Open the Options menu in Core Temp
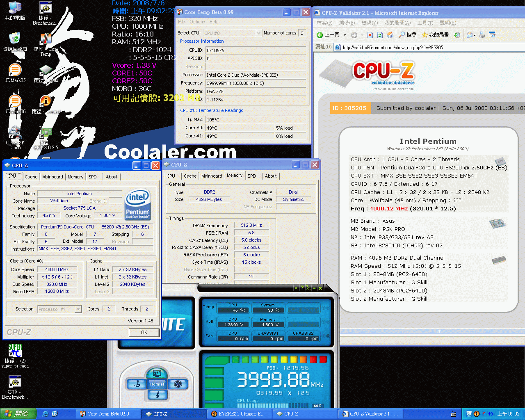The height and width of the screenshot is (420, 525). (197, 22)
